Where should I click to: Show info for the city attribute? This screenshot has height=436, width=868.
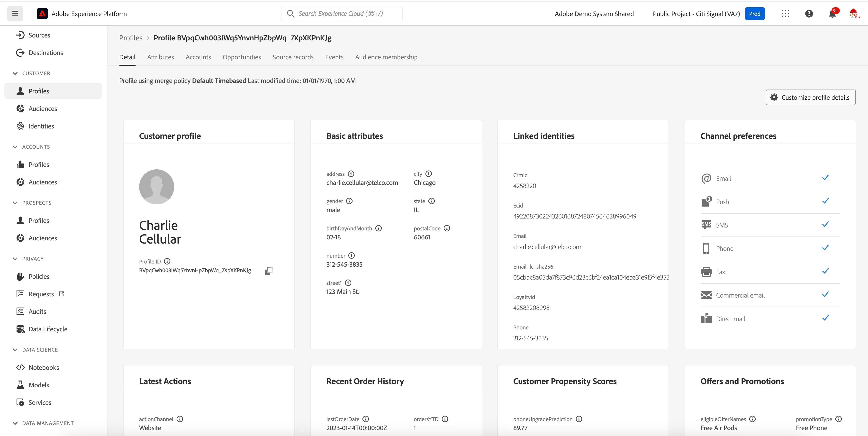point(429,174)
